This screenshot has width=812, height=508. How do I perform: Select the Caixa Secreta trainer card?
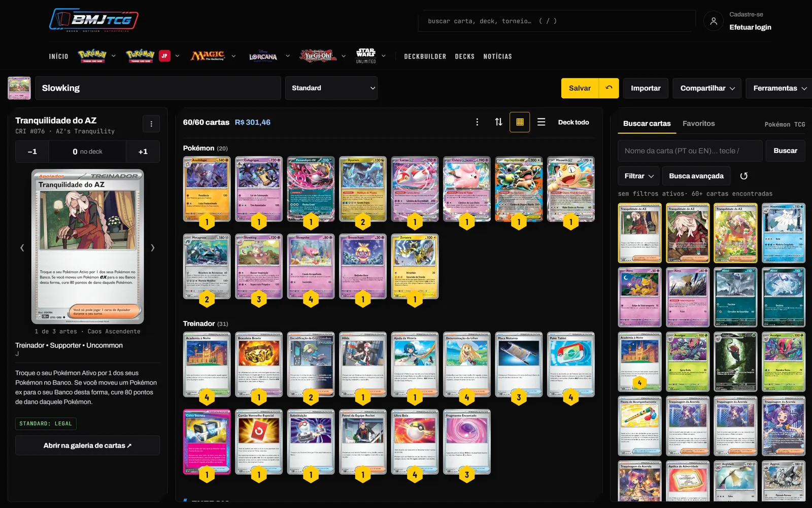(x=207, y=441)
